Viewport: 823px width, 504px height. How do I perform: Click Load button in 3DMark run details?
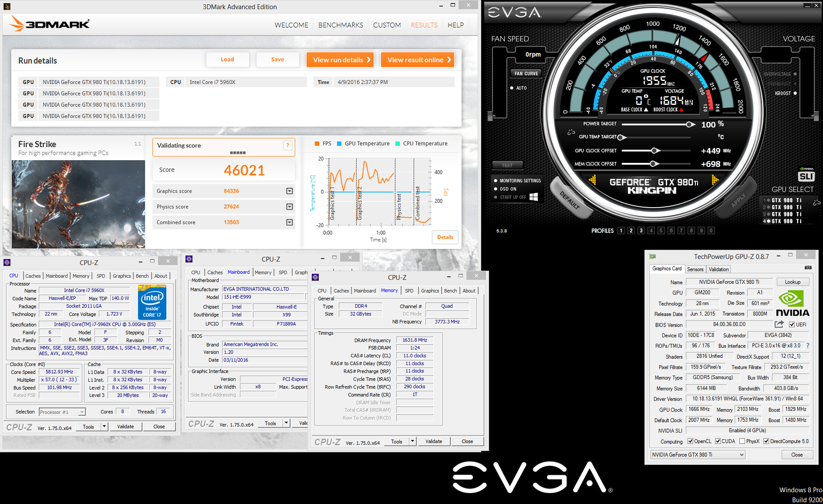[x=227, y=60]
